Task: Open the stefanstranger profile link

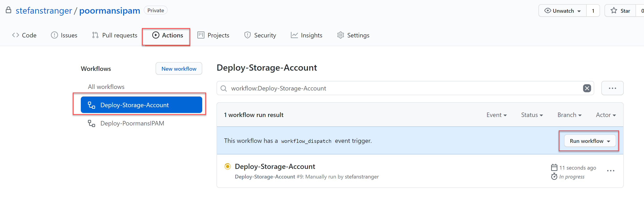Action: 44,11
